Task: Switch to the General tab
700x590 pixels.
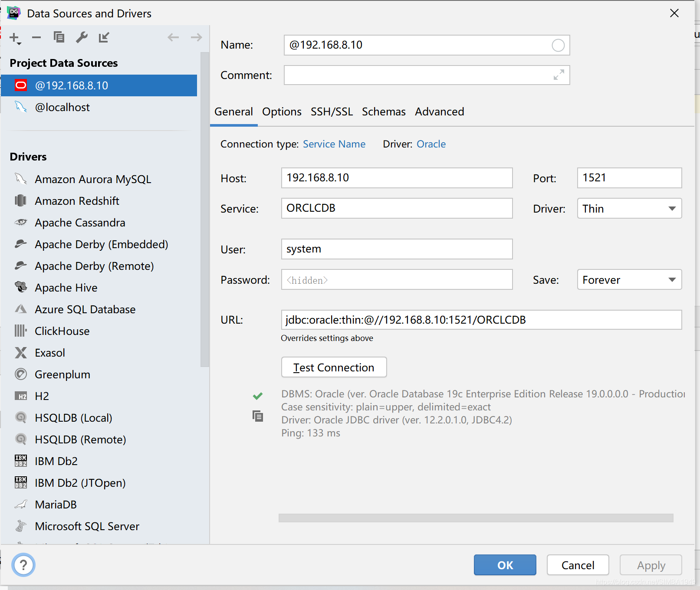Action: 233,111
